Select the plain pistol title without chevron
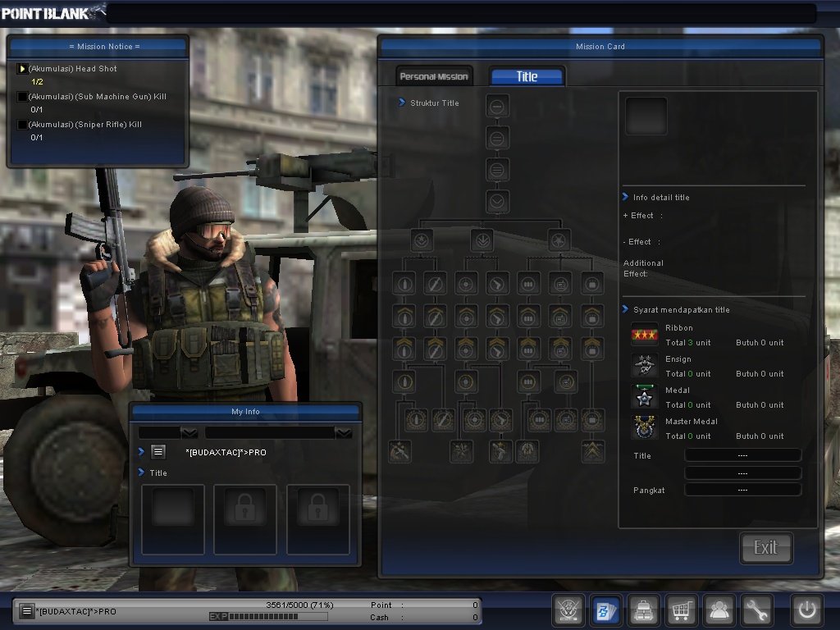The width and height of the screenshot is (840, 630). click(497, 284)
